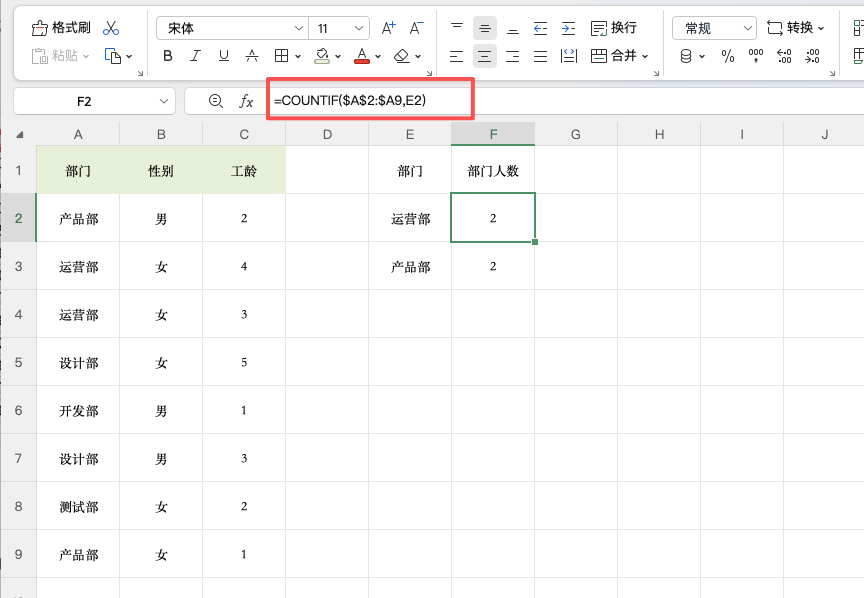This screenshot has width=864, height=598.
Task: Toggle italic formatting
Action: (x=195, y=56)
